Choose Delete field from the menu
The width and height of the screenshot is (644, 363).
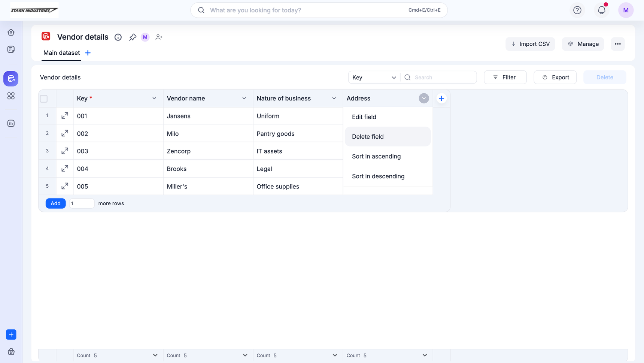368,137
